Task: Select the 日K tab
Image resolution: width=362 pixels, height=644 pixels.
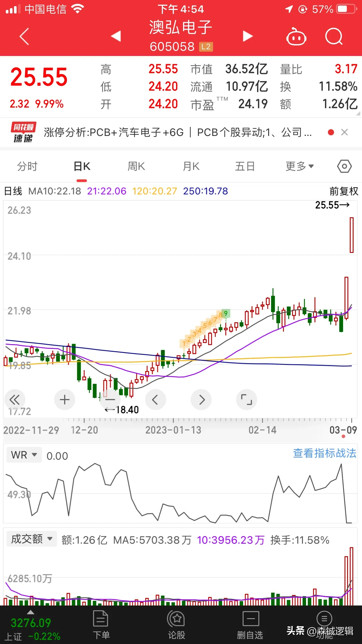Action: pos(82,166)
